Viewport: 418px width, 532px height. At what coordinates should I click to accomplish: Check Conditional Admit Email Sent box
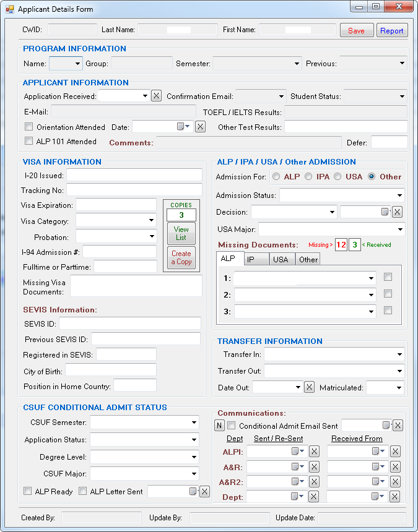(231, 425)
